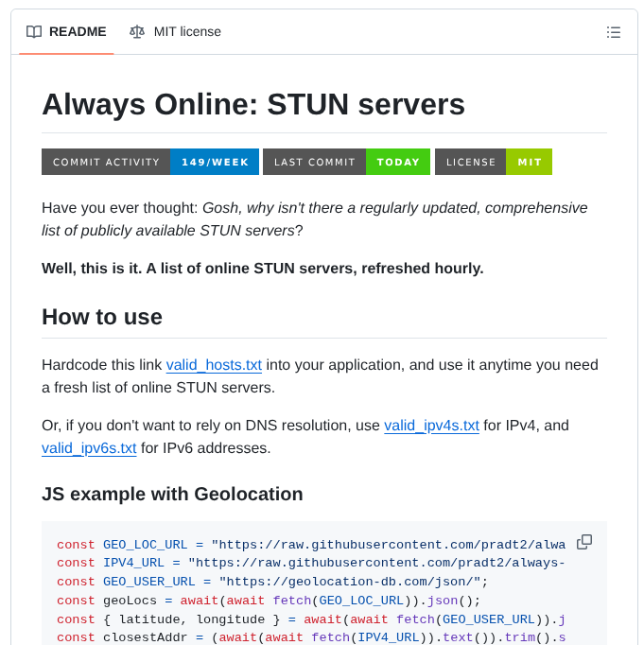Image resolution: width=644 pixels, height=645 pixels.
Task: Open the README outline list icon
Action: (x=614, y=32)
